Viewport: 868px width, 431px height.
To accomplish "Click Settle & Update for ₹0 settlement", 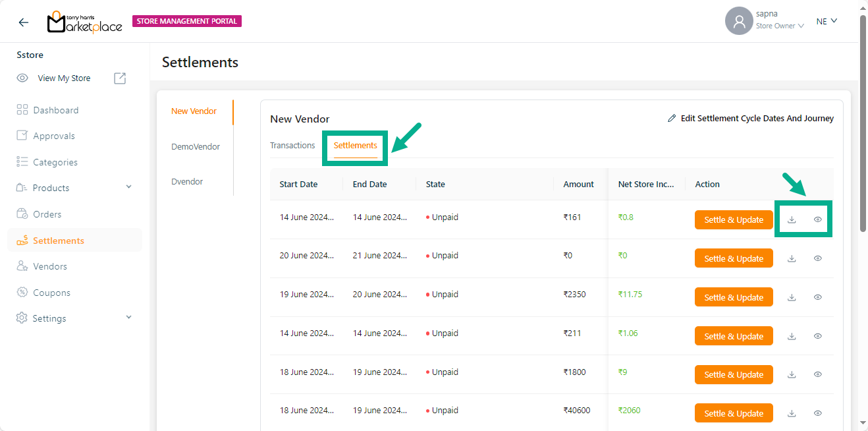I will click(734, 259).
